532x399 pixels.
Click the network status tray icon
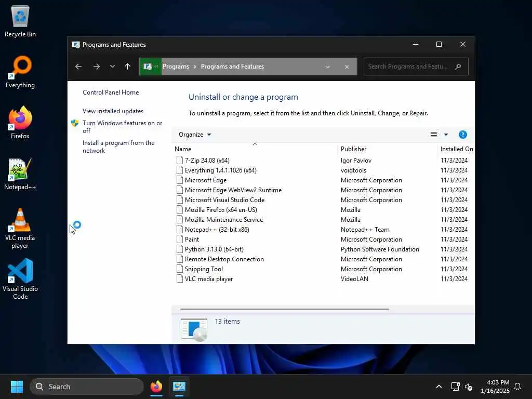455,387
